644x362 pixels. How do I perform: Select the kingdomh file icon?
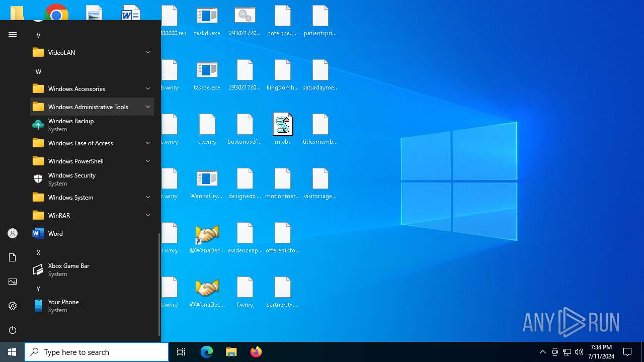point(283,75)
